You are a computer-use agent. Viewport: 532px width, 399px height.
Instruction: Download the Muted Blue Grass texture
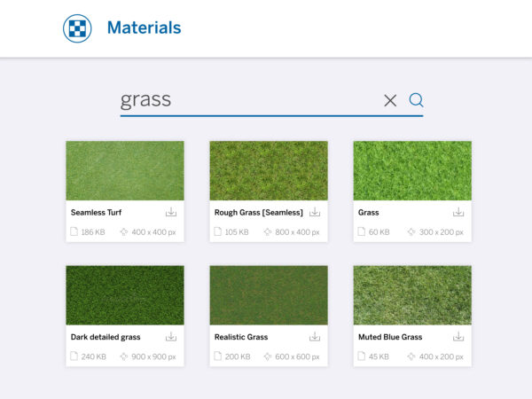[x=458, y=337]
